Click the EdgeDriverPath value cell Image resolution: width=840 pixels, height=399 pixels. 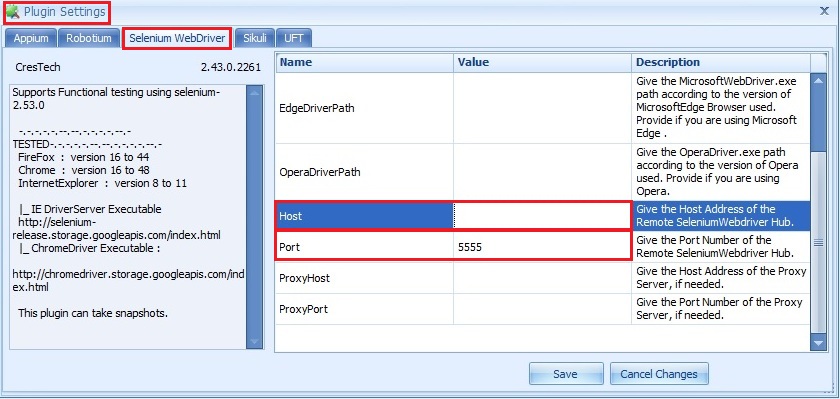(542, 108)
